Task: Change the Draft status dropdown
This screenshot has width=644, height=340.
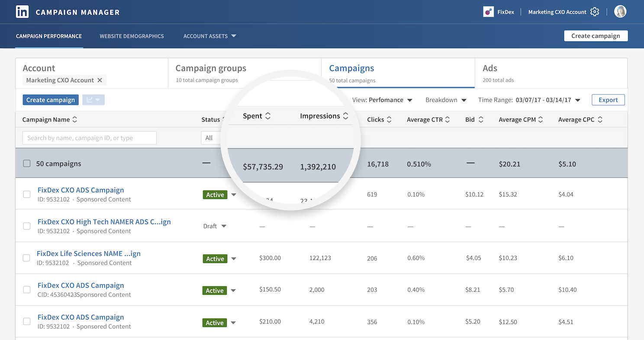Action: [x=224, y=226]
